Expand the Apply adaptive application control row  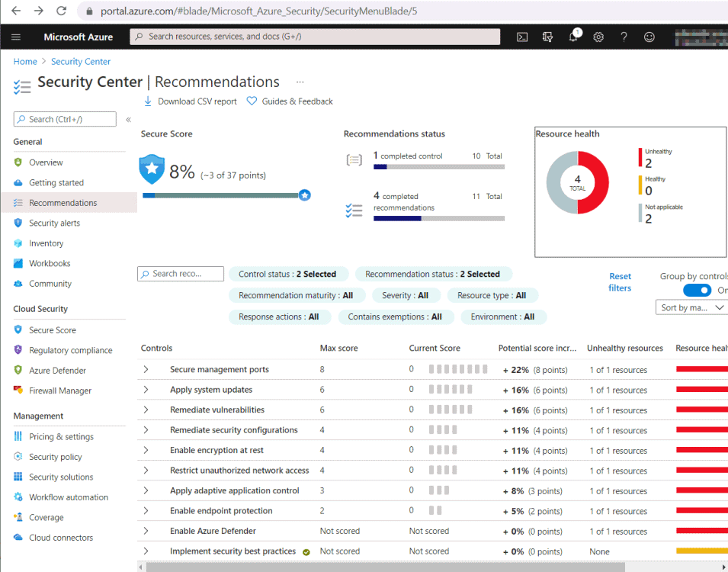[x=146, y=490]
